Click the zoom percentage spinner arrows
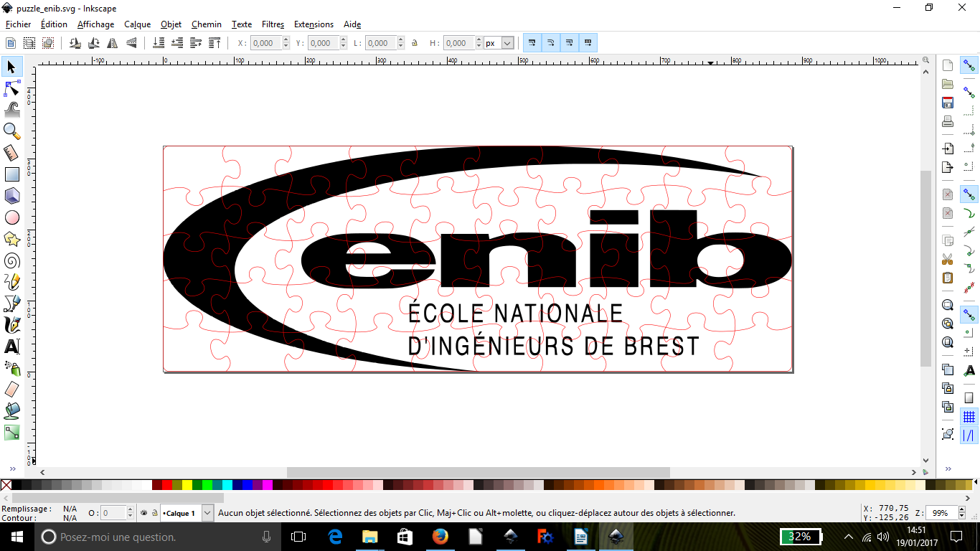Screen dimensions: 980x551 click(x=961, y=513)
